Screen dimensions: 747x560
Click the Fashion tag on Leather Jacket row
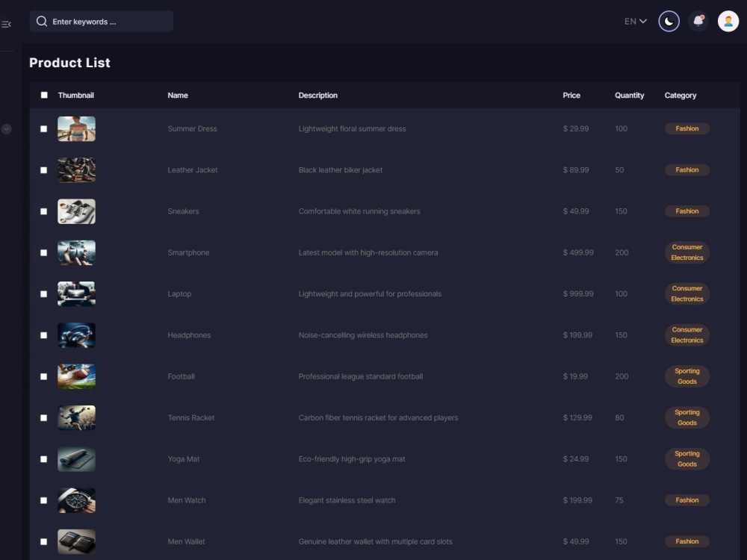coord(687,170)
